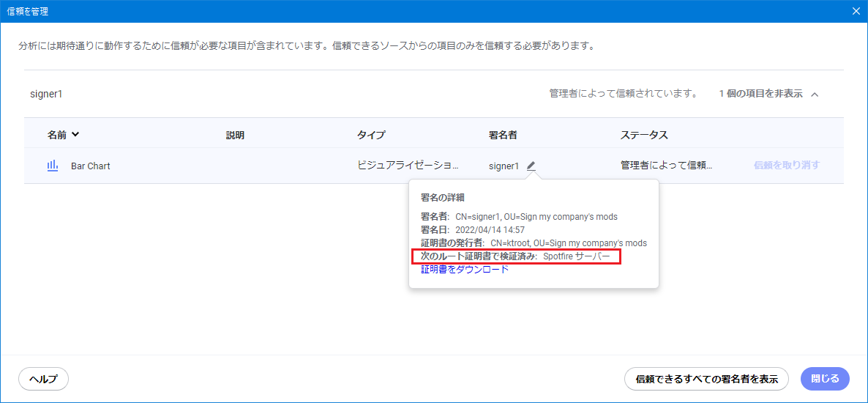
Task: Click the pen icon next to signer1
Action: (531, 165)
